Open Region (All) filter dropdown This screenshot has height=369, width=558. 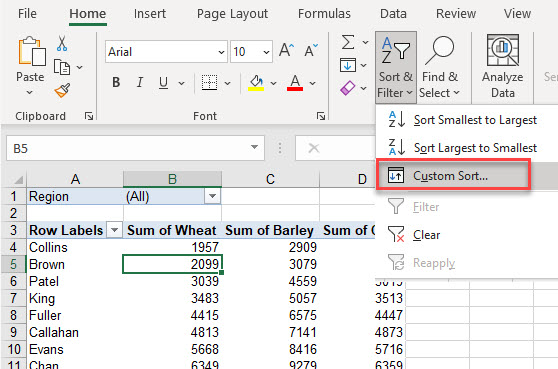[212, 196]
